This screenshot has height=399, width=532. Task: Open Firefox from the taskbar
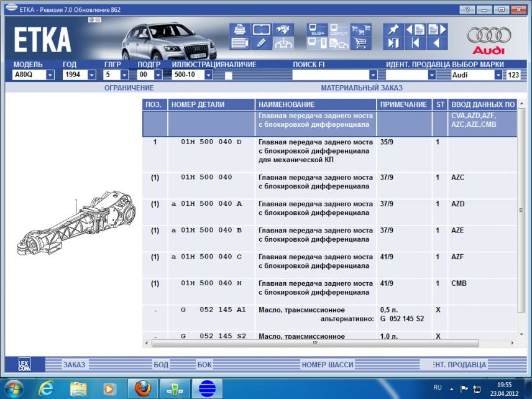coord(143,388)
